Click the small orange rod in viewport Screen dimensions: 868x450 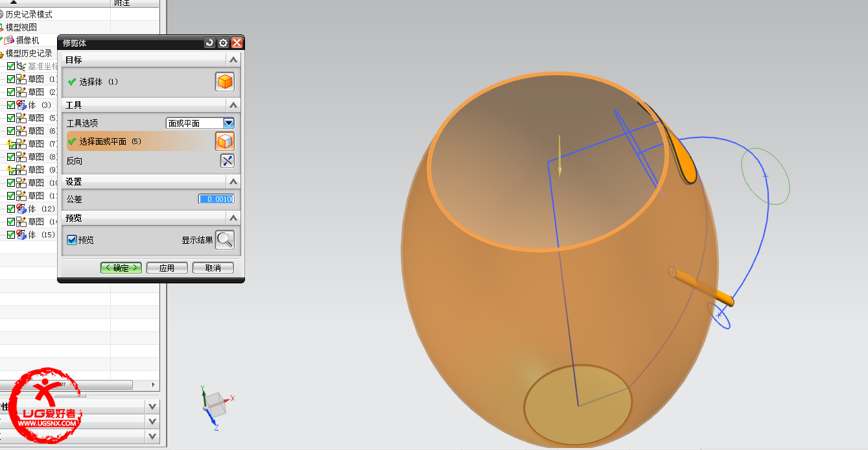[701, 287]
